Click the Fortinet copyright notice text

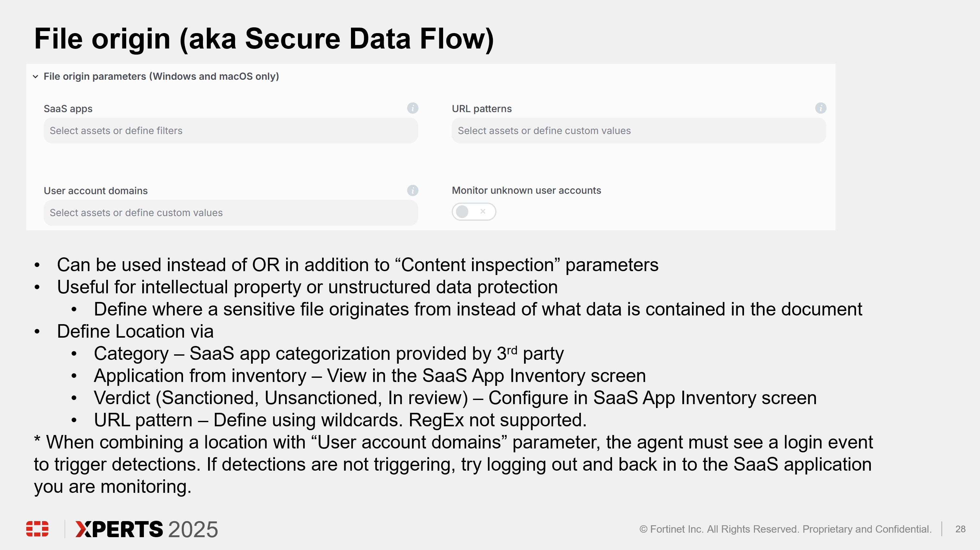pyautogui.click(x=786, y=529)
